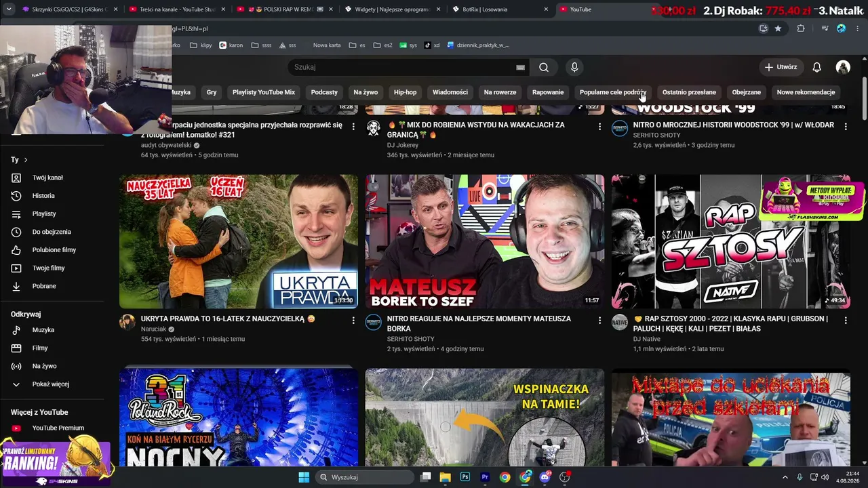Open options for UKRYTA PRAWDA video
The height and width of the screenshot is (488, 868).
point(353,320)
